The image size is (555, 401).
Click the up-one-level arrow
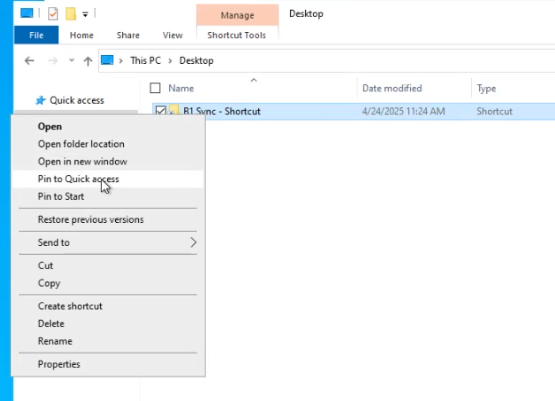[88, 61]
